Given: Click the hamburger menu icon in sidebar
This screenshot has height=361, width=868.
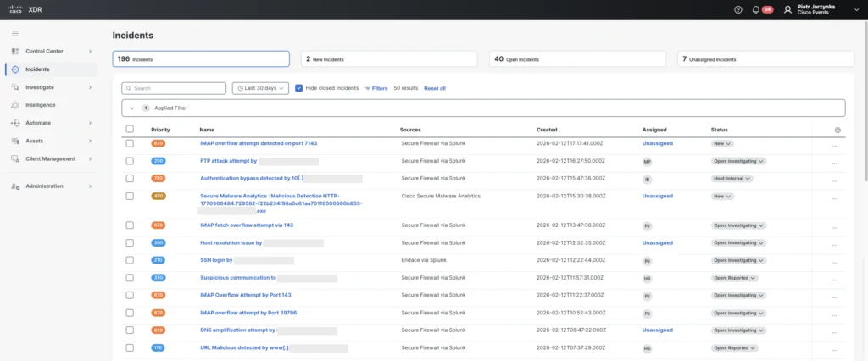Looking at the screenshot, I should pyautogui.click(x=15, y=33).
